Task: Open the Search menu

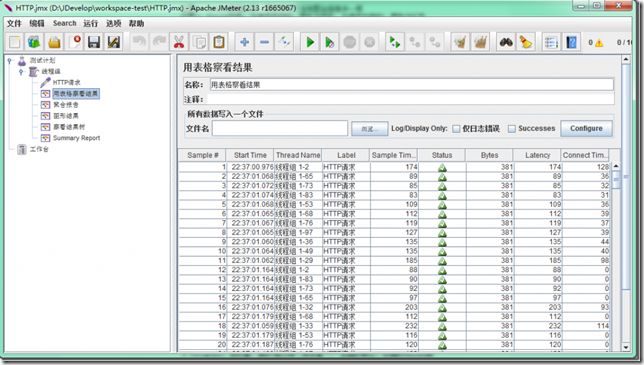Action: (x=64, y=23)
